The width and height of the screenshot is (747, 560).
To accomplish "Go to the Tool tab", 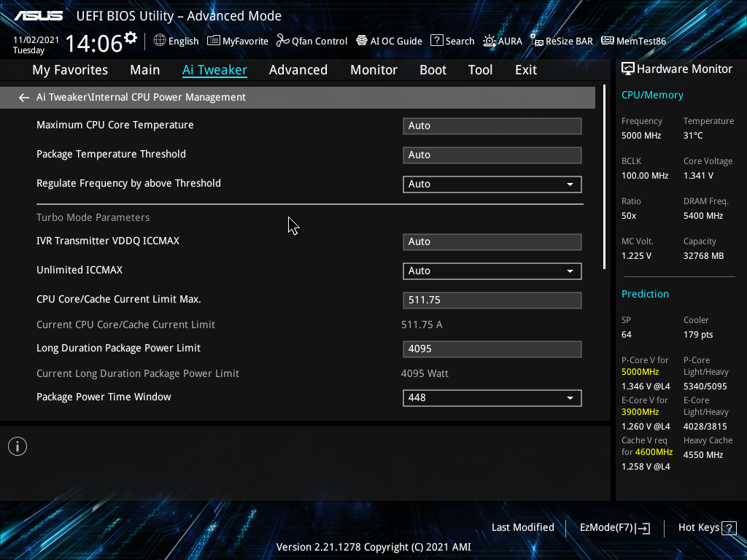I will (480, 70).
